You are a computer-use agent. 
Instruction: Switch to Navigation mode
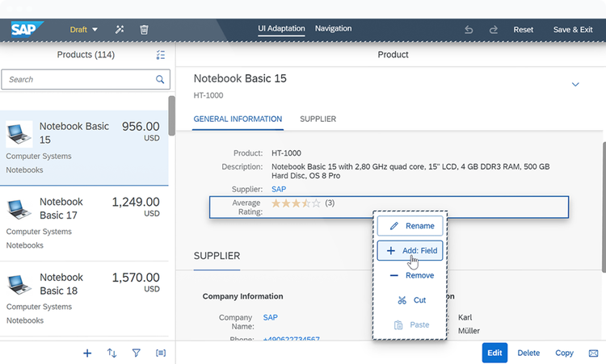coord(333,28)
